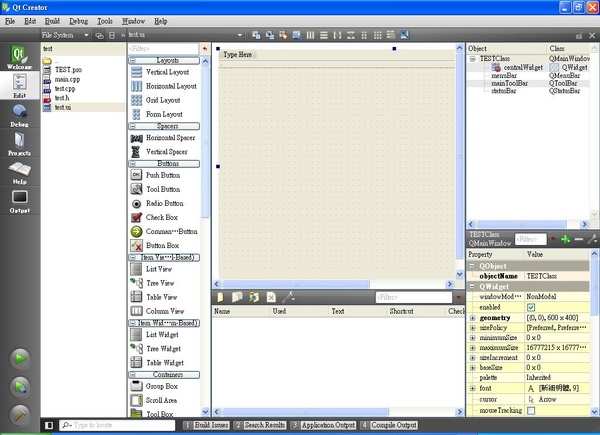Toggle sidebar visibility button at bottom left

[x=49, y=425]
